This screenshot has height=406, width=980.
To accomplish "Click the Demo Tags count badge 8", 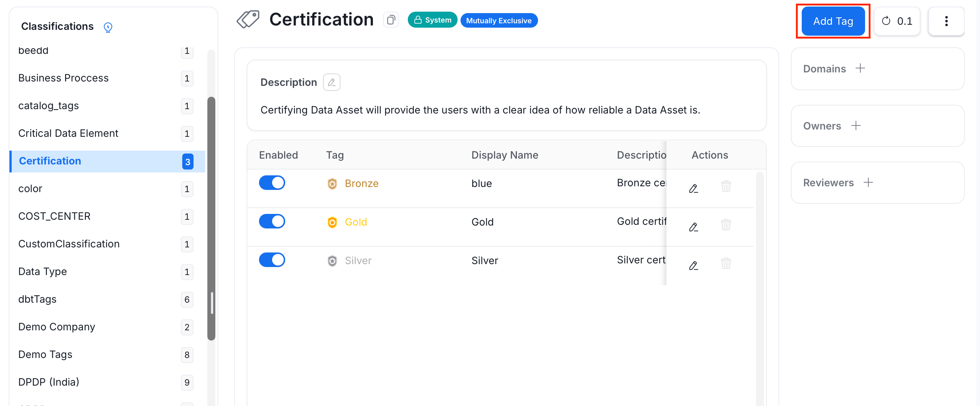I will tap(187, 355).
